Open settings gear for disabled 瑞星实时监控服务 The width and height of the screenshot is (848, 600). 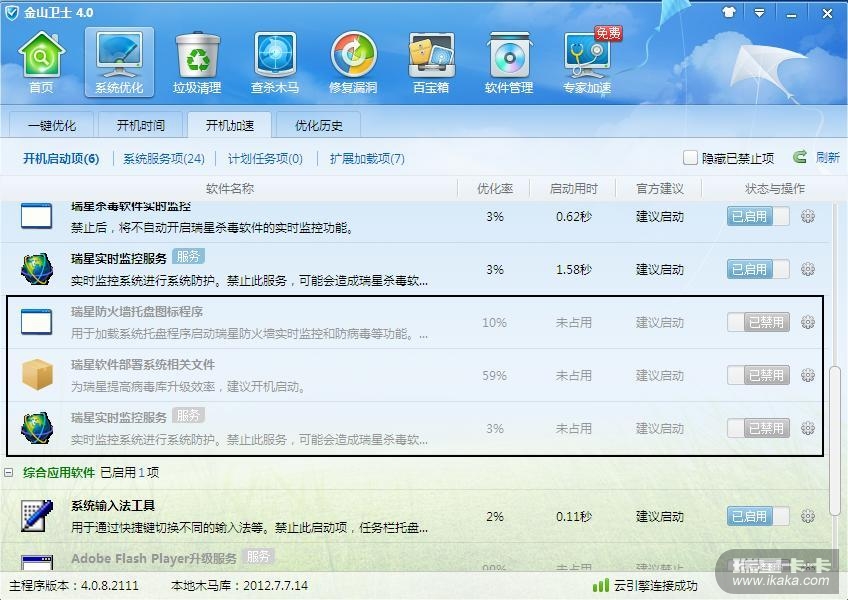point(807,428)
